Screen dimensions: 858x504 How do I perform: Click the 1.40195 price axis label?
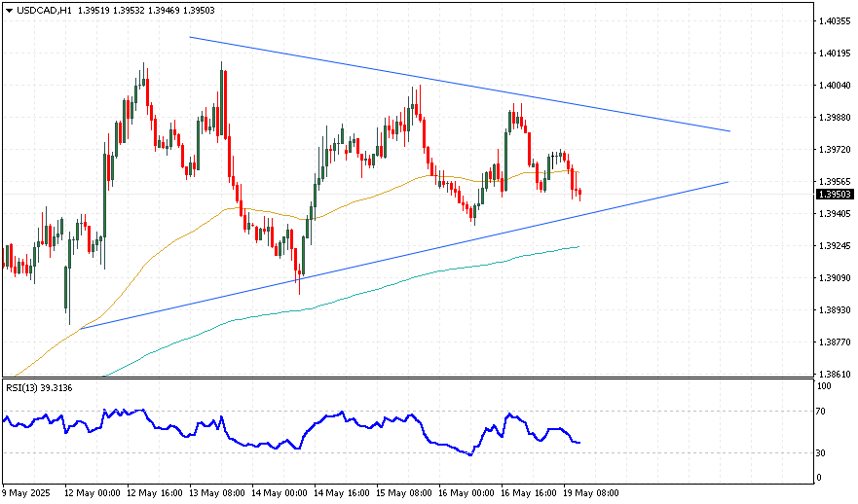coord(835,53)
